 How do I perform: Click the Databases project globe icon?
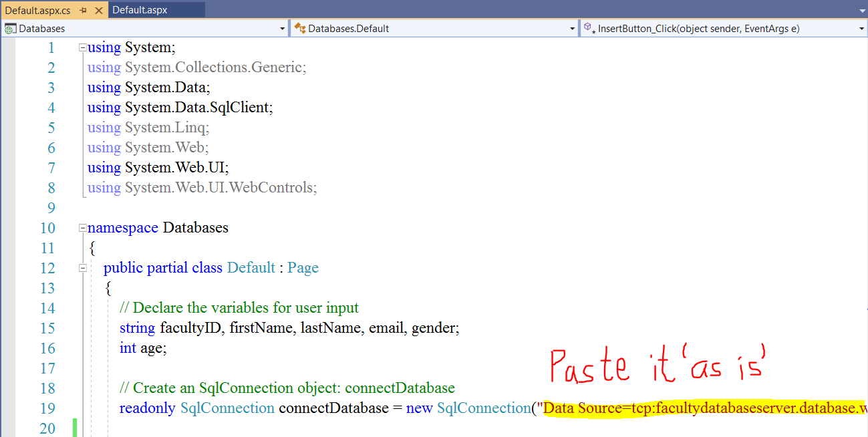click(x=10, y=29)
